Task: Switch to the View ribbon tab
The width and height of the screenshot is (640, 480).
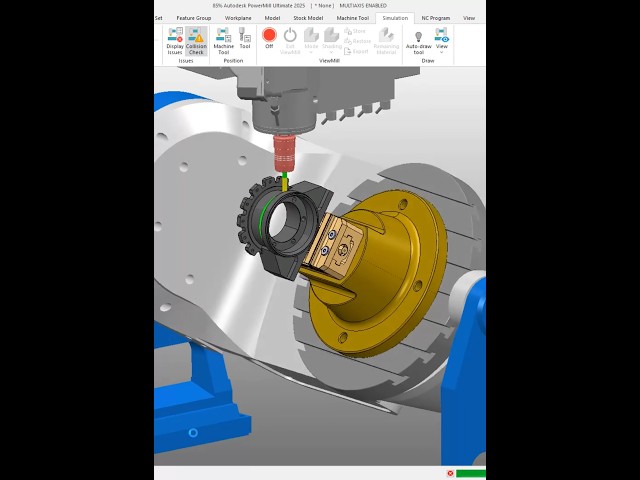Action: pos(469,18)
